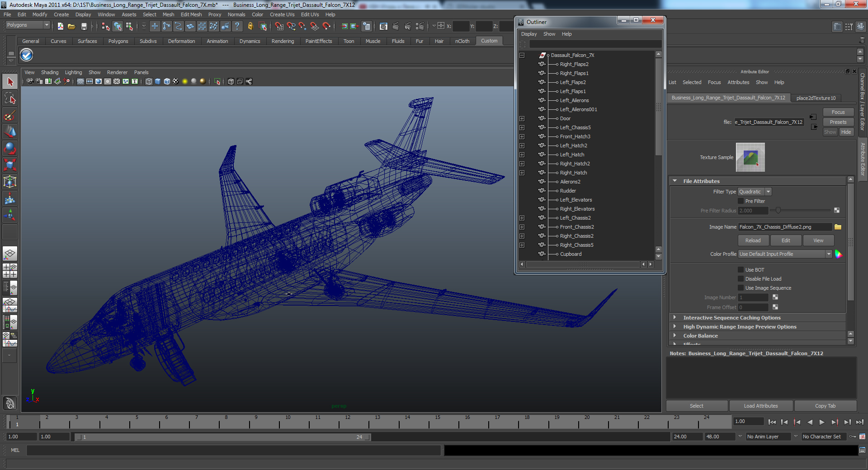Expand Left_Chassis5 node in Outliner
868x470 pixels.
point(522,127)
